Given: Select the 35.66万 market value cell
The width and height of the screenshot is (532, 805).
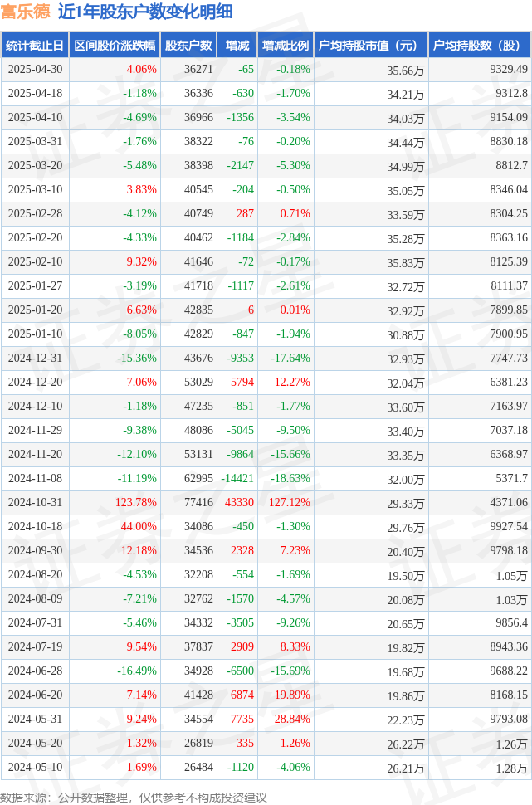Looking at the screenshot, I should point(406,71).
